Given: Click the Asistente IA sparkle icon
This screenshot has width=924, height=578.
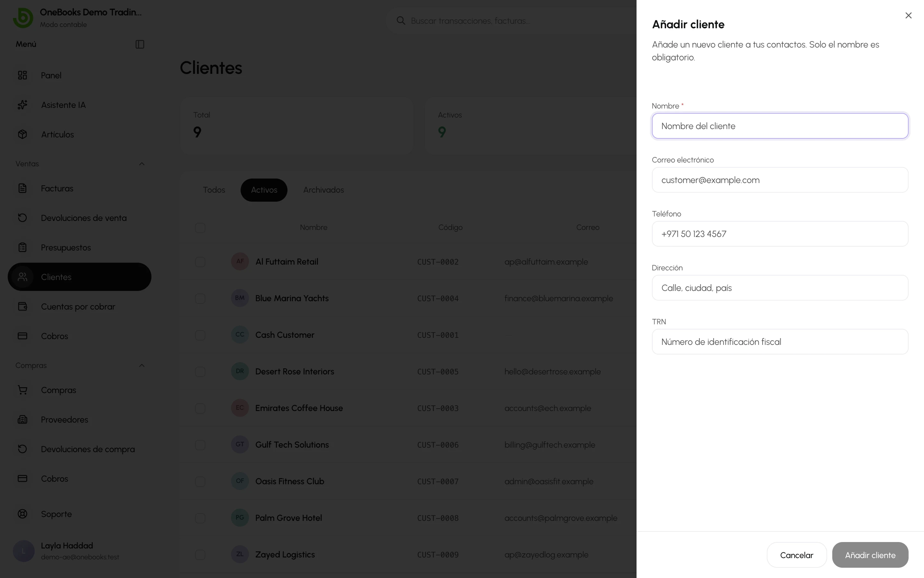Looking at the screenshot, I should [22, 105].
